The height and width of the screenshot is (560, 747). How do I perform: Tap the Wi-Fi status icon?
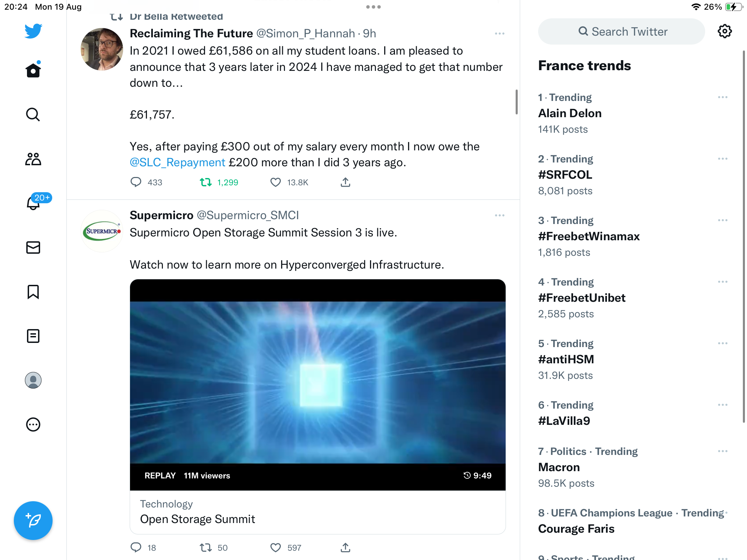[696, 7]
